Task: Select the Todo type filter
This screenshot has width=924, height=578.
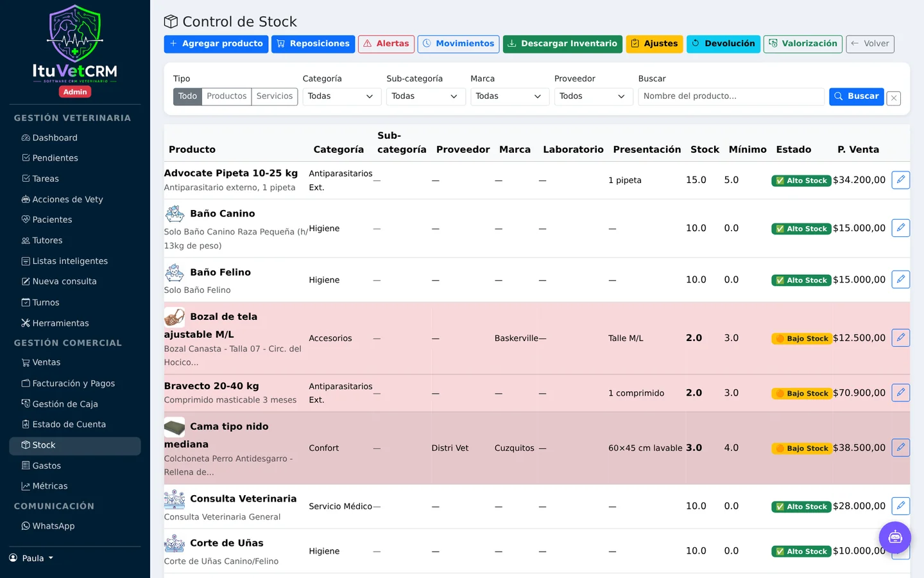Action: tap(187, 96)
